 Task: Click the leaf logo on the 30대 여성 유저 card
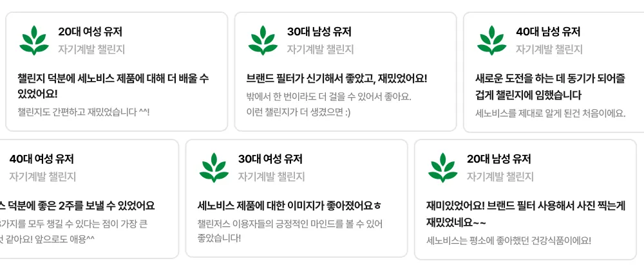point(214,167)
